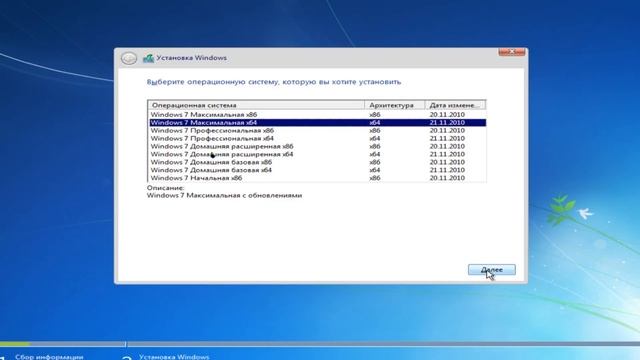
Task: Select Windows 7 Домашняя базовая x64 row
Action: click(317, 170)
